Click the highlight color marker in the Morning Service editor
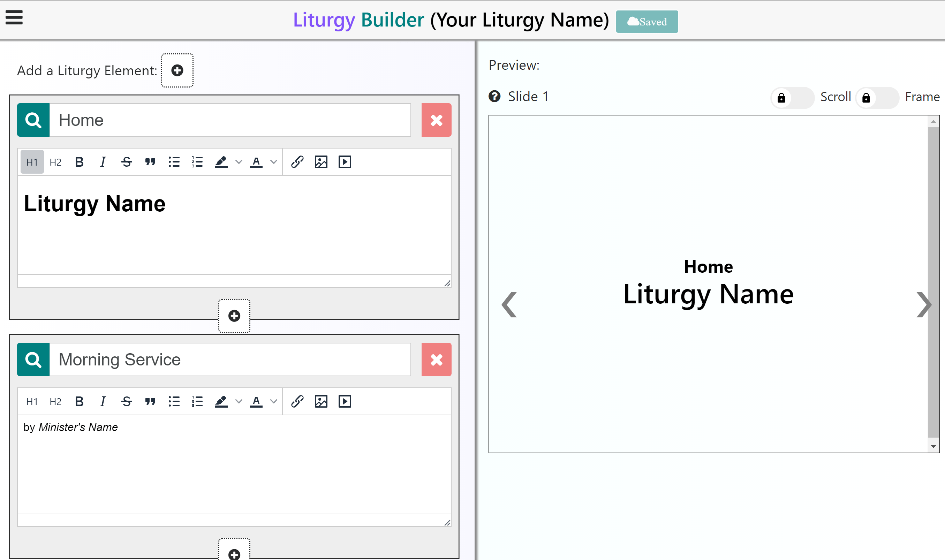 221,401
